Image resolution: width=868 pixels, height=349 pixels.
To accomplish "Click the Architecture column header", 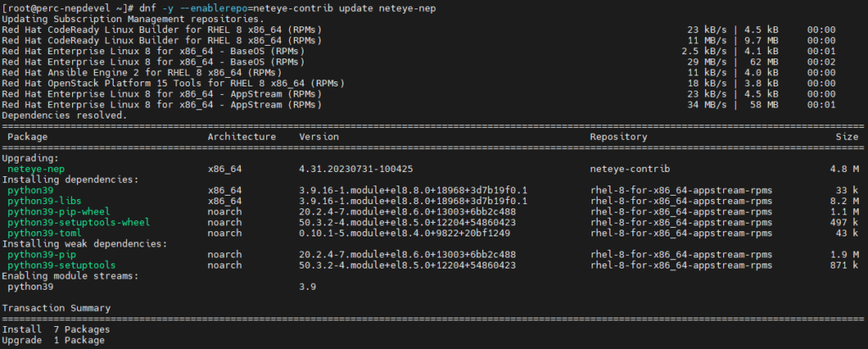I will 242,136.
